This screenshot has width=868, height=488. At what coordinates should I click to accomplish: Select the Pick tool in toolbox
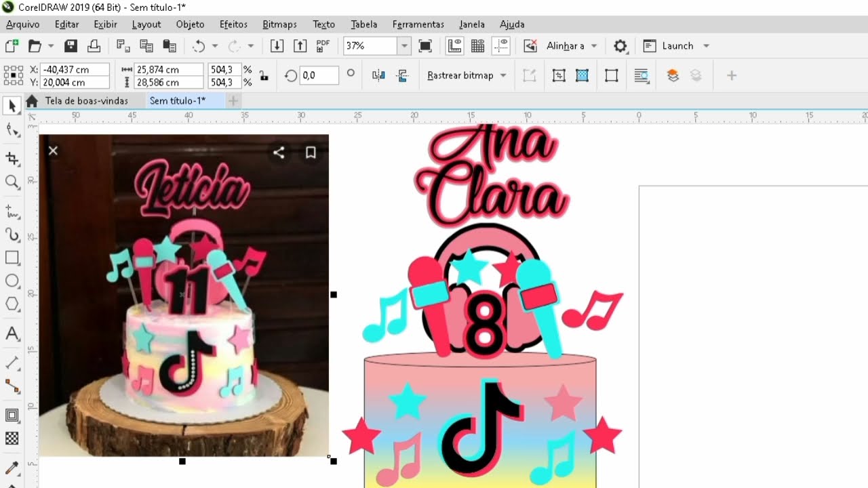click(12, 106)
